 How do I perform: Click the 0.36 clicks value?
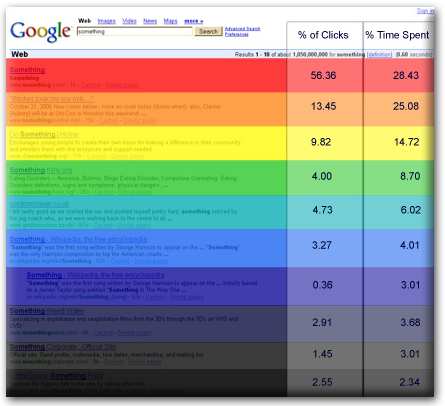[322, 285]
